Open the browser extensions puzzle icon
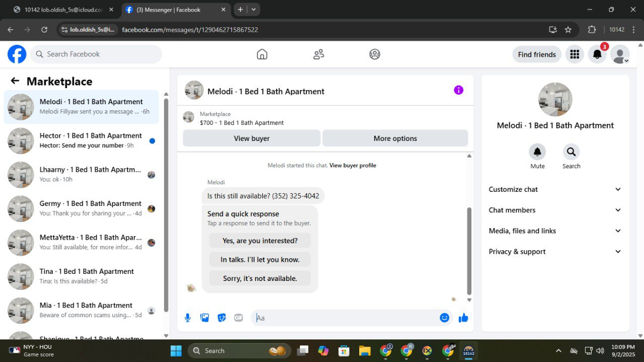This screenshot has height=362, width=644. tap(592, 30)
